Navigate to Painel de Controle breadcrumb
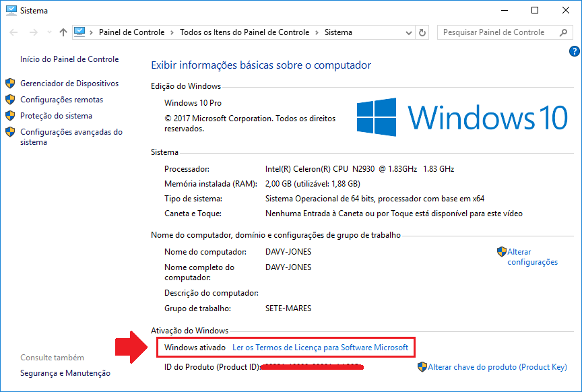 pyautogui.click(x=131, y=32)
